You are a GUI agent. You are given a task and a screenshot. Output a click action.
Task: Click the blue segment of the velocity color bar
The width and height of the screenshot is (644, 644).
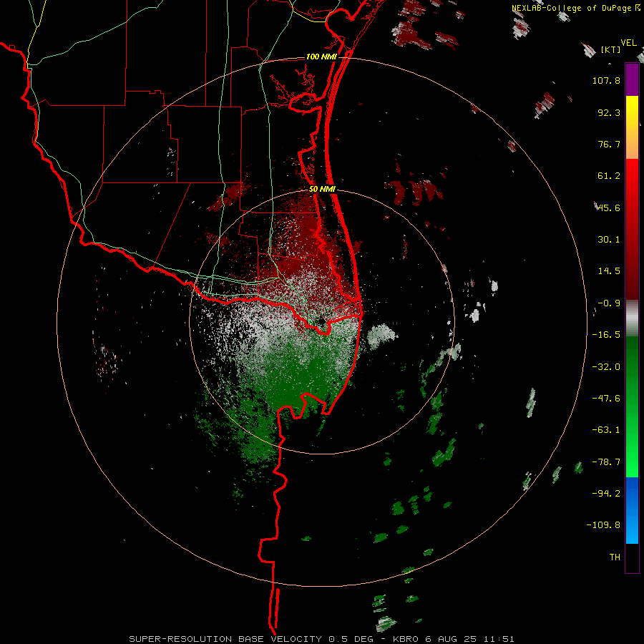[x=632, y=510]
